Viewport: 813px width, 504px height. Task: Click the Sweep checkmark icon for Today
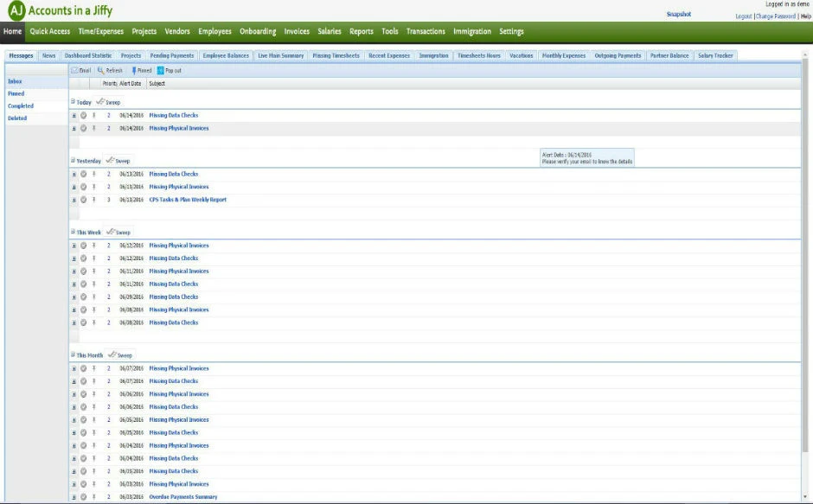click(x=100, y=102)
